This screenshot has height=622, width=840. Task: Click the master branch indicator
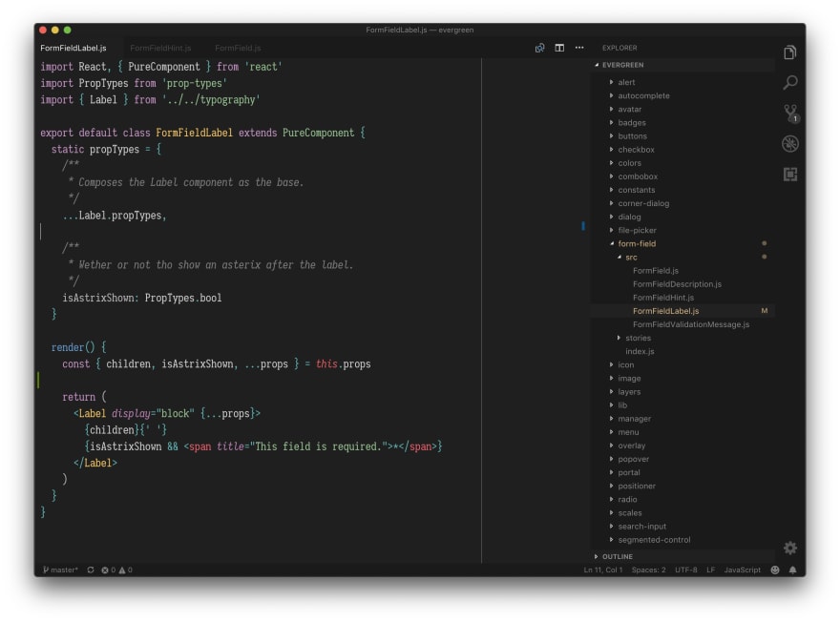60,570
